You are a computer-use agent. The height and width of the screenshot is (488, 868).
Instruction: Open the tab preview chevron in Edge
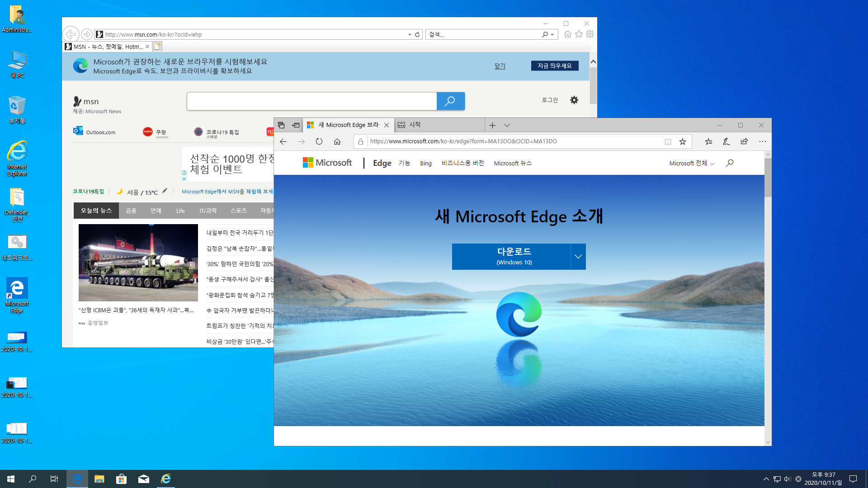point(507,125)
